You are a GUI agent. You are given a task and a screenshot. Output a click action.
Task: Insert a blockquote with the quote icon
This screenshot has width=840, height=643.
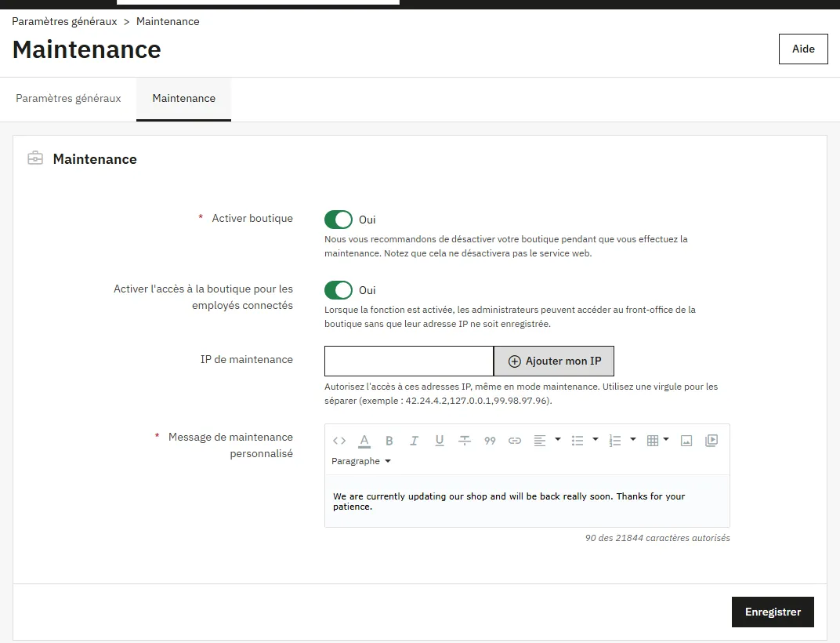pos(490,441)
